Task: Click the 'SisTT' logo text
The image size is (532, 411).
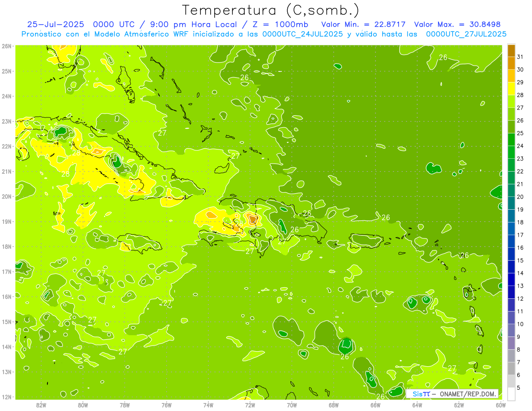Action: 421,394
